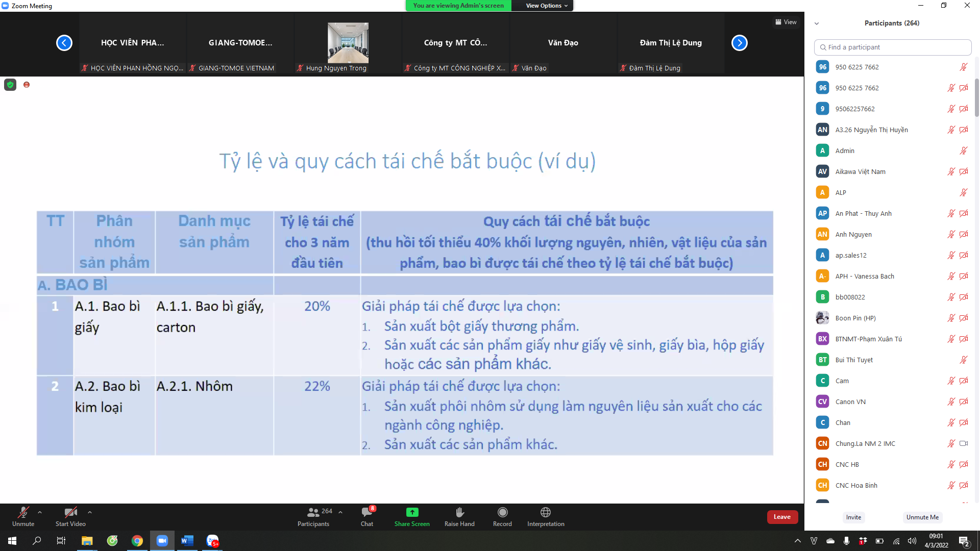Open Microsoft Word from the taskbar
Viewport: 980px width, 551px height.
click(187, 541)
